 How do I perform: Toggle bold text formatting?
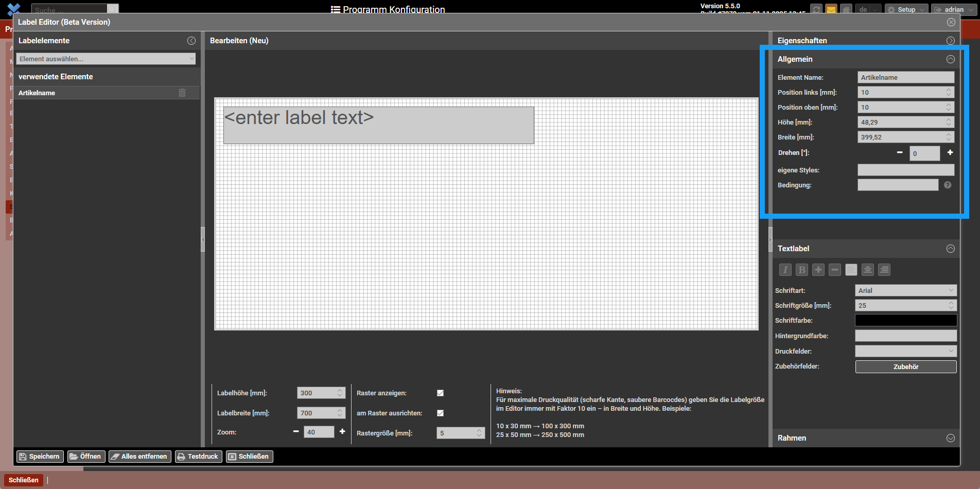coord(801,270)
